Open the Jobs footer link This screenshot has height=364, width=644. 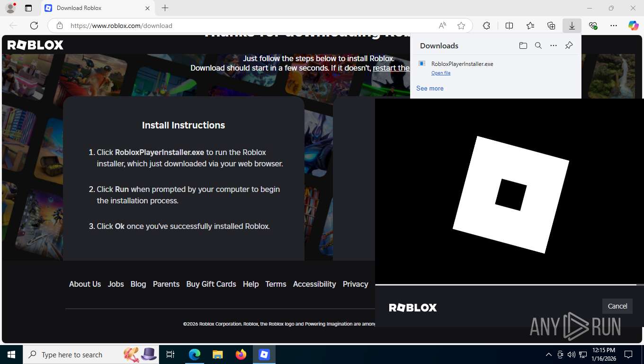116,284
